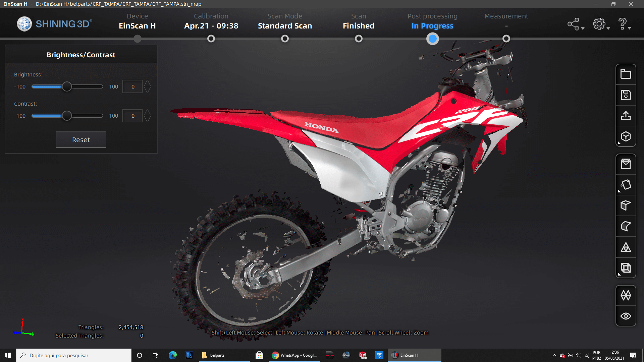This screenshot has height=362, width=644.
Task: Click the Calibration step circle marker
Action: pyautogui.click(x=211, y=39)
